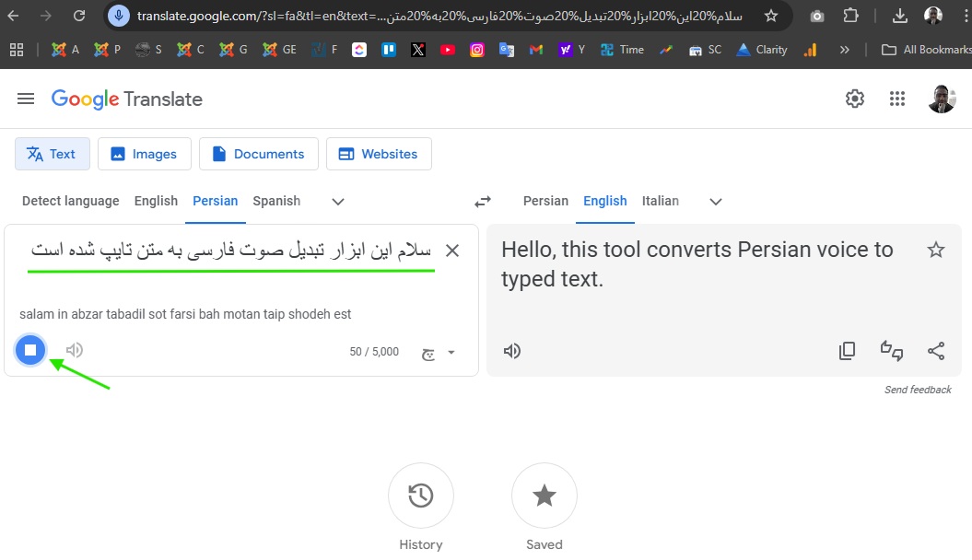The image size is (972, 560).
Task: Open Chrome profile avatar in toolbar
Action: coord(933,16)
